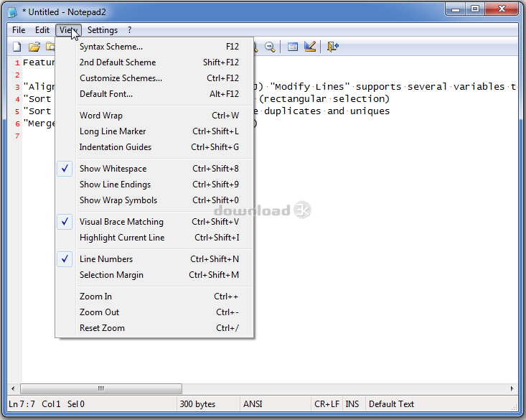Enable Show Wrap Symbols
526x420 pixels.
(x=155, y=200)
